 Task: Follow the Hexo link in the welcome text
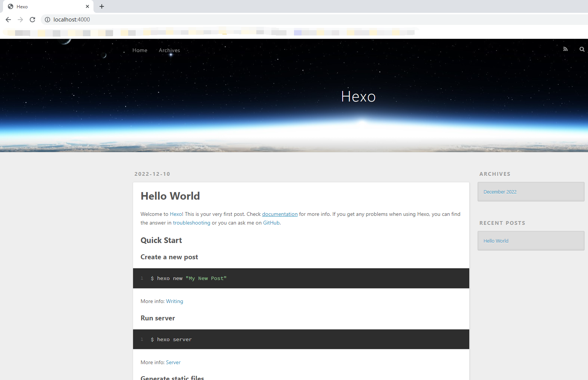(176, 214)
